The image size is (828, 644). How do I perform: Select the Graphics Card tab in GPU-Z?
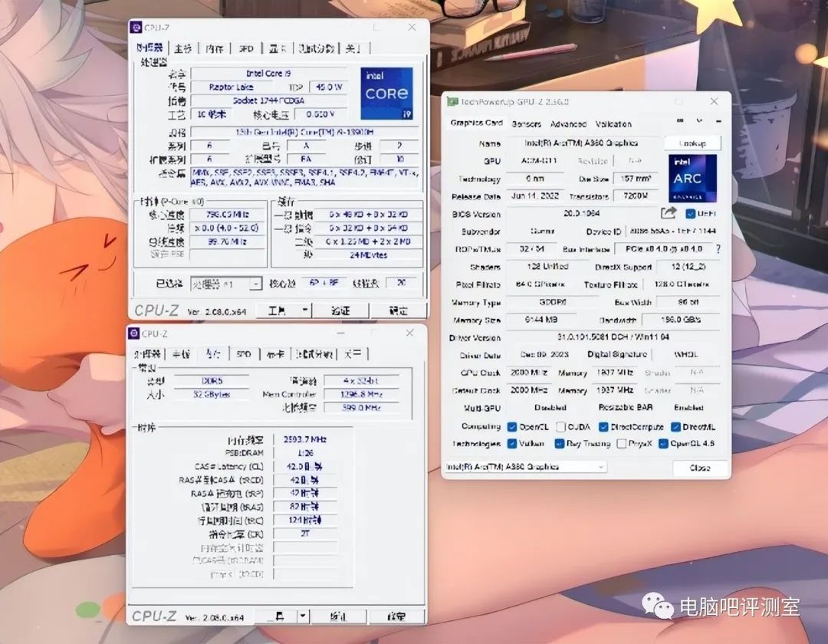[x=476, y=123]
